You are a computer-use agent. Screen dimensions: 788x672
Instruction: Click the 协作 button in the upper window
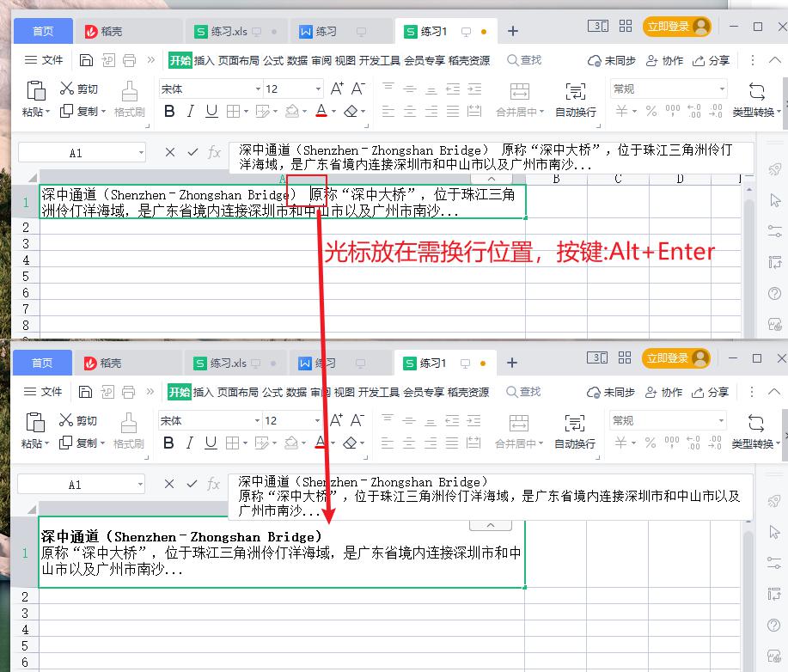pyautogui.click(x=664, y=60)
